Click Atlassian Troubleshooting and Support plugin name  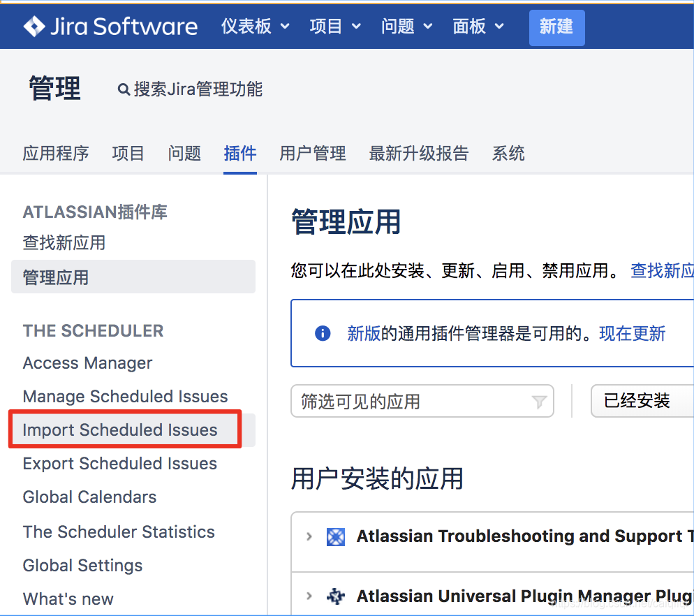pos(525,536)
